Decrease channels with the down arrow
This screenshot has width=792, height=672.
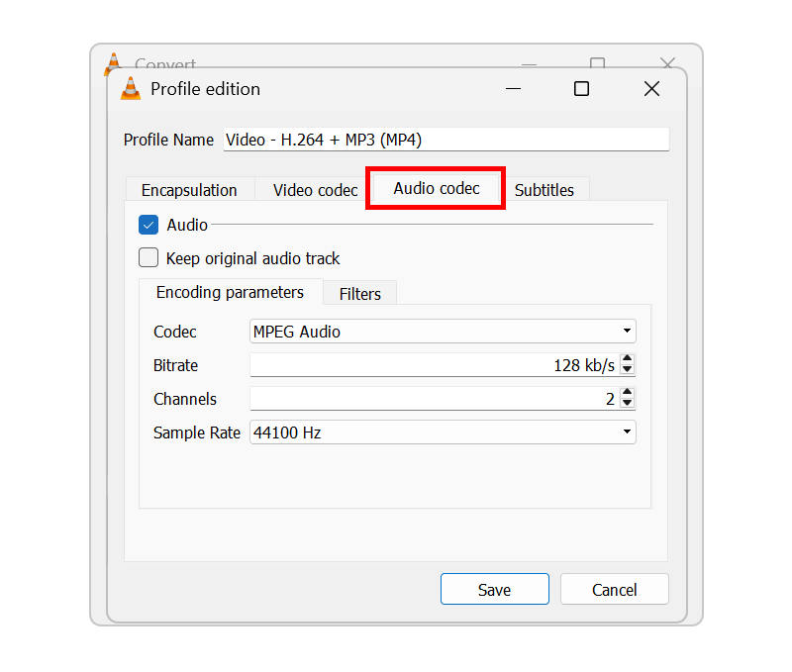(x=628, y=403)
